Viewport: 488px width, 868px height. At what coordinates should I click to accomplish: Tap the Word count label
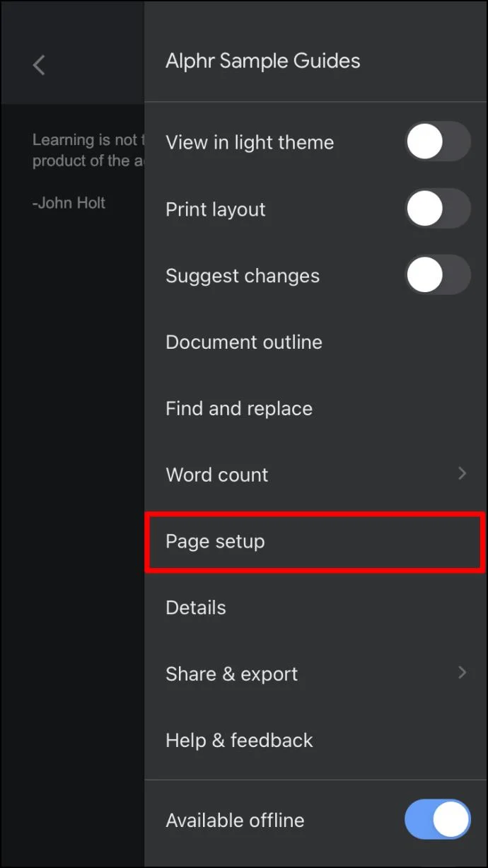coord(216,475)
